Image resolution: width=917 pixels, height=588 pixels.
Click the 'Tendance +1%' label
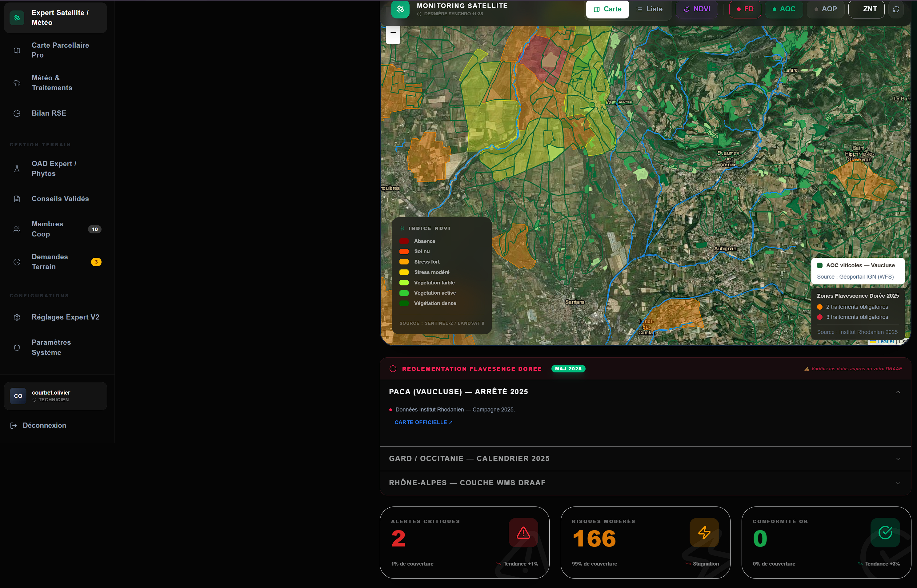[520, 564]
